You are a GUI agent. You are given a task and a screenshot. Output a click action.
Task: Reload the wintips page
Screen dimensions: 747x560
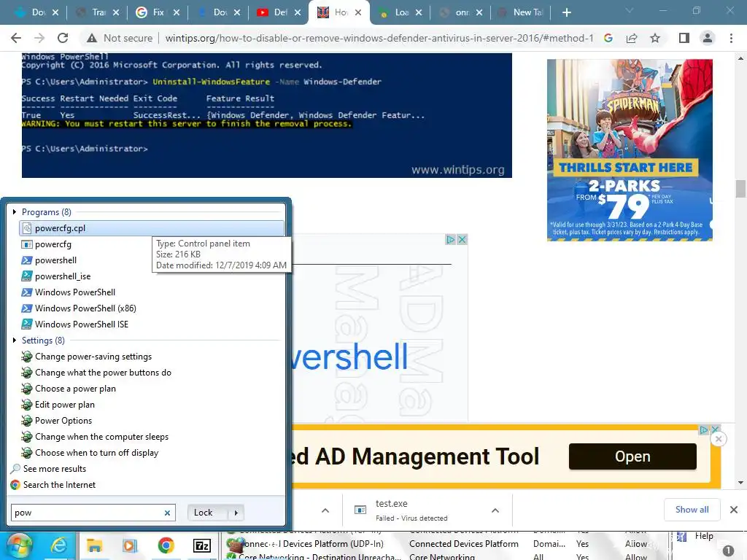tap(63, 38)
